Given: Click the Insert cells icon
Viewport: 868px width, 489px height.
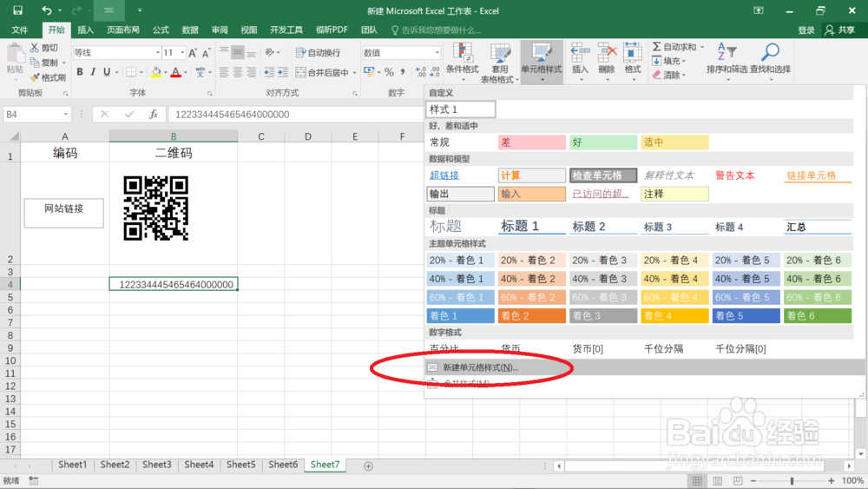Looking at the screenshot, I should click(580, 53).
